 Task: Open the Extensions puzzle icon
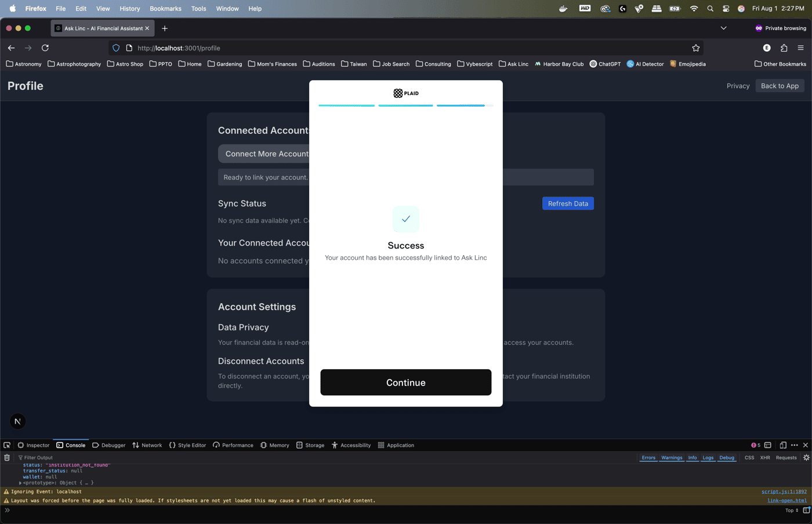click(x=784, y=48)
